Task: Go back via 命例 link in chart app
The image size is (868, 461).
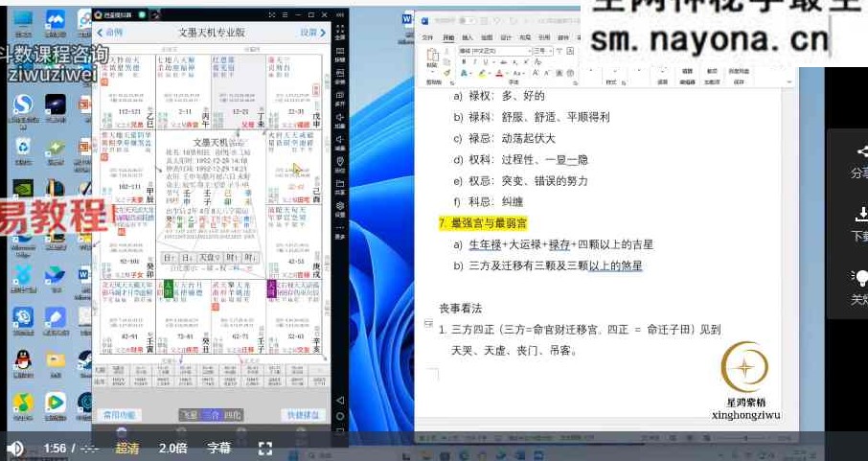Action: pyautogui.click(x=110, y=33)
